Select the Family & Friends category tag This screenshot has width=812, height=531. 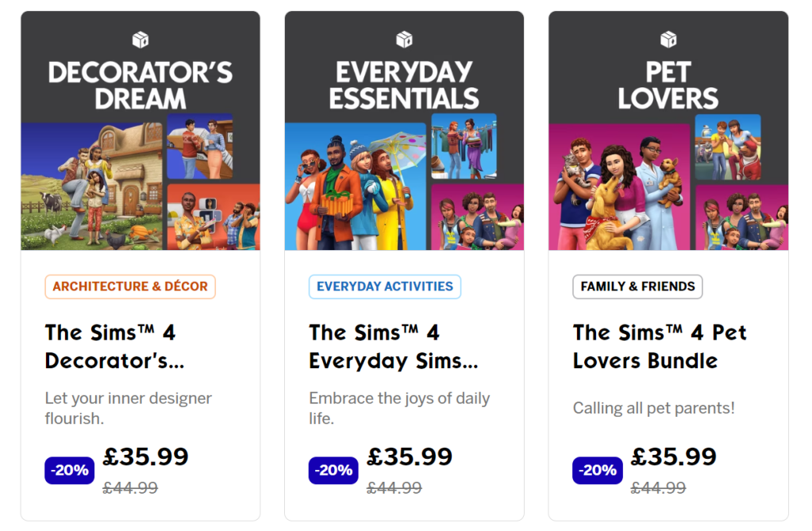637,287
